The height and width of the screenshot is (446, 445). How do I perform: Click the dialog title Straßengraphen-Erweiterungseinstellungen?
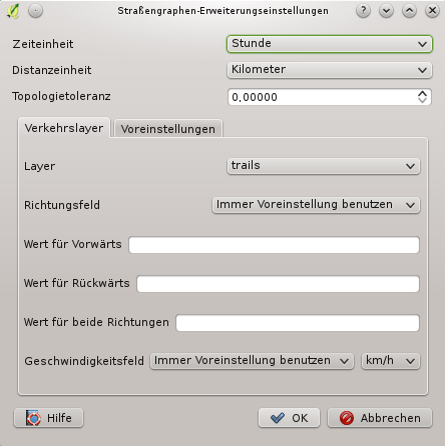(x=223, y=11)
